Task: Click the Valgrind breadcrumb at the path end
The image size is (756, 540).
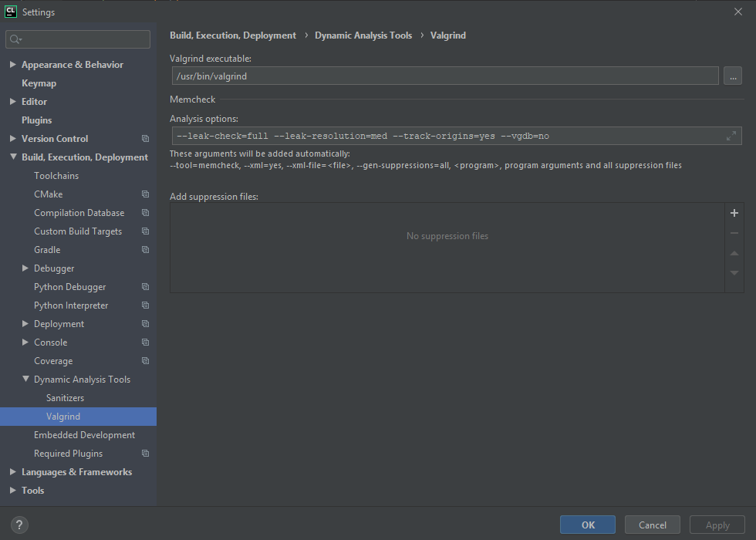Action: point(448,35)
